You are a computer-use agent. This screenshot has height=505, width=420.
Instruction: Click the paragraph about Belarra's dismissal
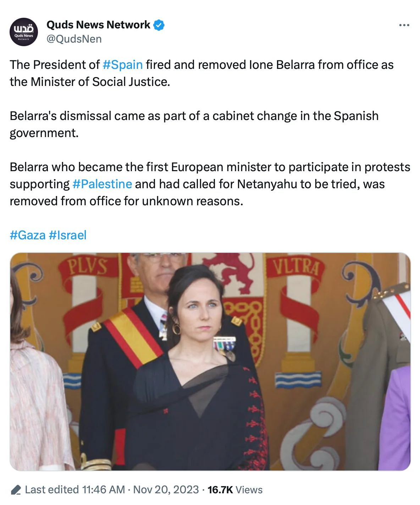(x=194, y=124)
